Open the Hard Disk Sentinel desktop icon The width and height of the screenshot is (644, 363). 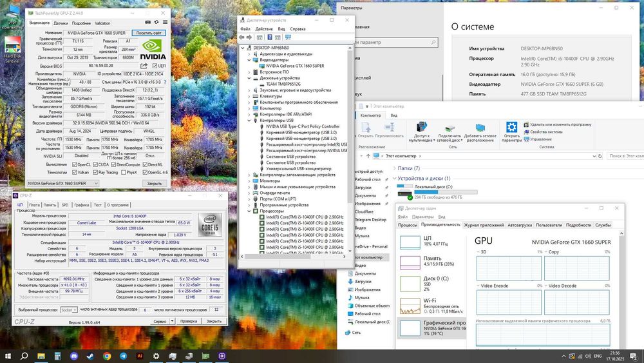pyautogui.click(x=12, y=50)
